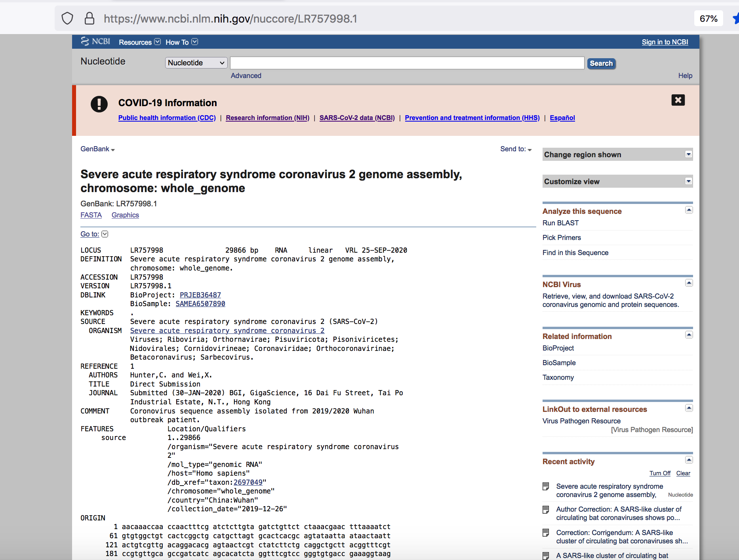Open Prevention and treatment information (HHS)
Screen dimensions: 739x560
(472, 118)
